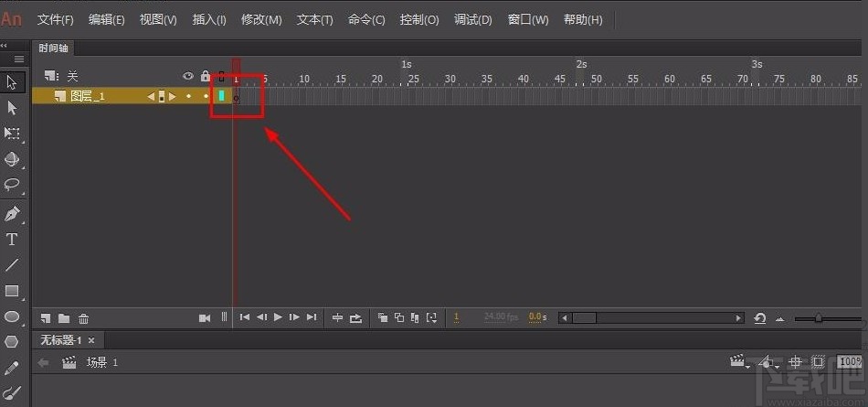This screenshot has height=407, width=868.
Task: Go to next keyframe on 图层_1
Action: 172,96
